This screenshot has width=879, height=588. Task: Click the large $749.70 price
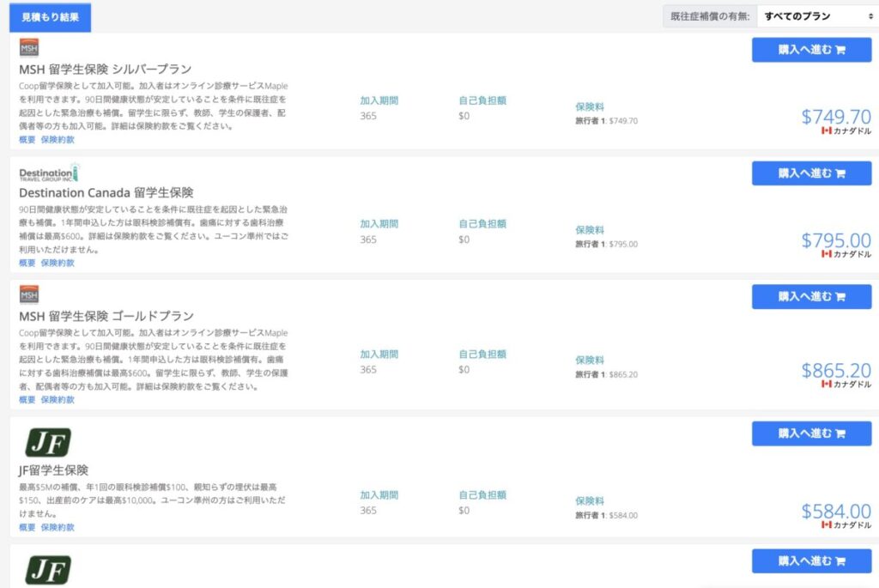[836, 117]
